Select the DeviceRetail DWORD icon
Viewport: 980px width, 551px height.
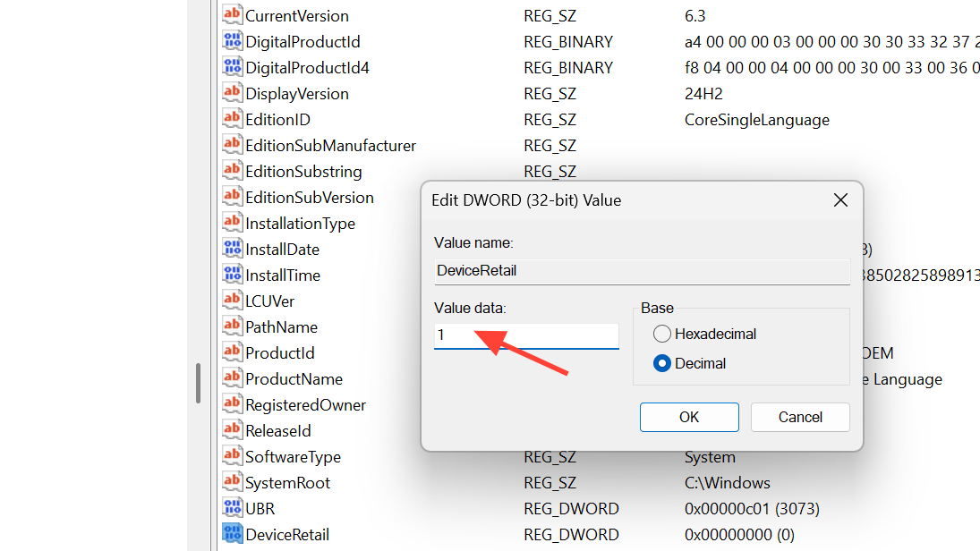coord(232,534)
